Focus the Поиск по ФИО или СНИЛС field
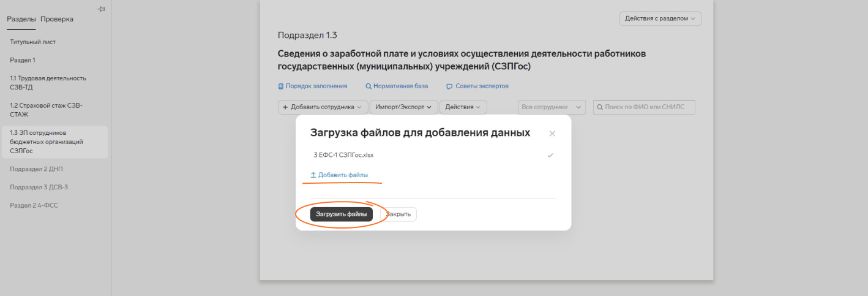The image size is (868, 296). pos(644,107)
